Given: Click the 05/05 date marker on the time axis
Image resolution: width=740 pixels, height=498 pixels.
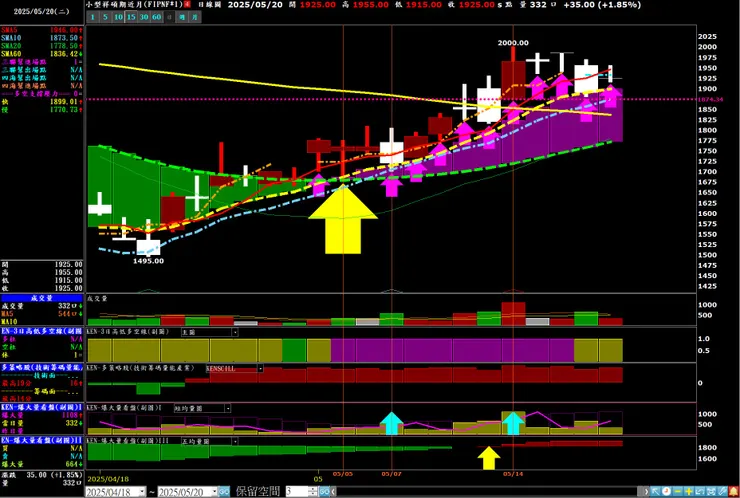Looking at the screenshot, I should click(343, 473).
